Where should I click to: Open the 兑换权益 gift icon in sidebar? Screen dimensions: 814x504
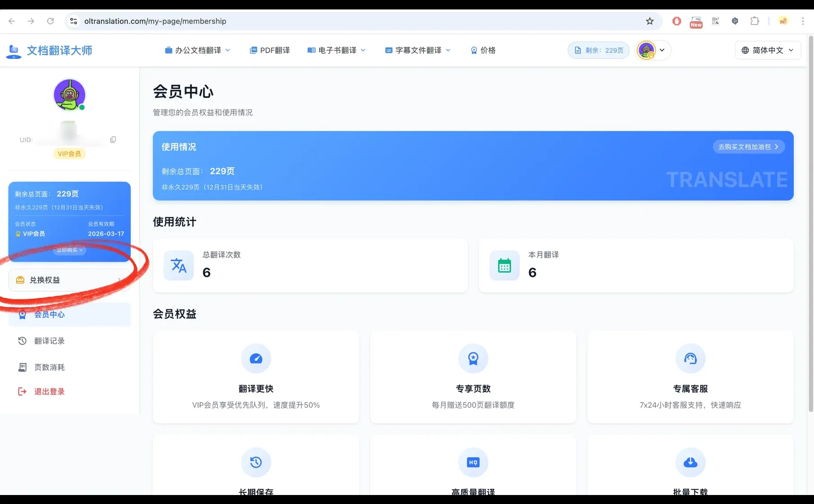pyautogui.click(x=20, y=280)
